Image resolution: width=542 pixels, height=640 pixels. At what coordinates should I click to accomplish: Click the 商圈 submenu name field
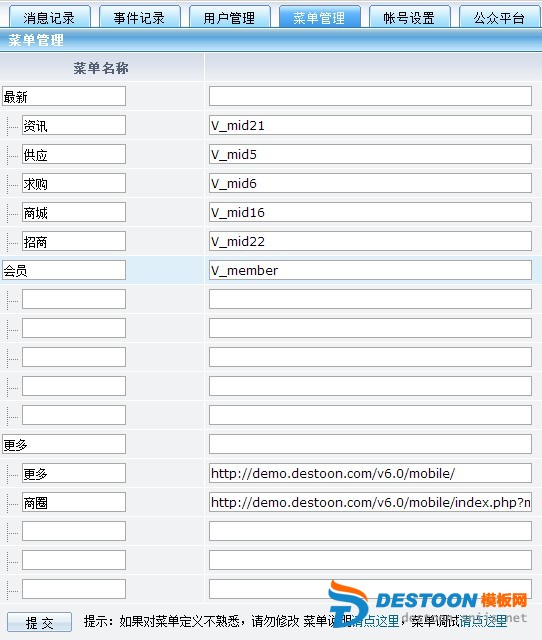click(74, 502)
